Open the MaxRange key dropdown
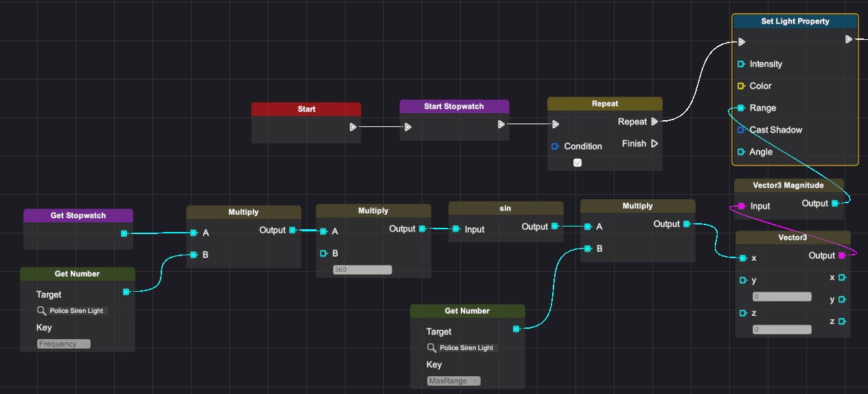Screen dimensions: 868x394 (454, 381)
